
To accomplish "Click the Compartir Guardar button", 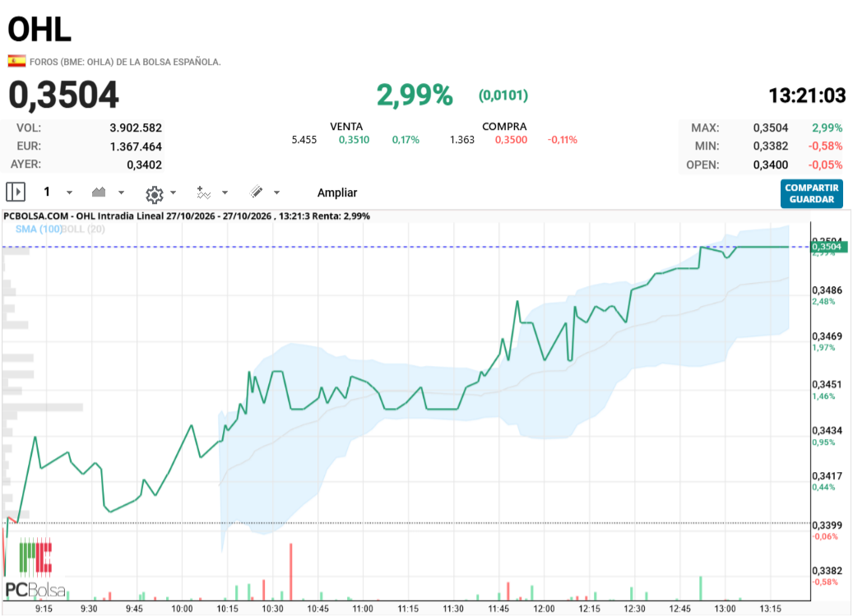I will 812,193.
